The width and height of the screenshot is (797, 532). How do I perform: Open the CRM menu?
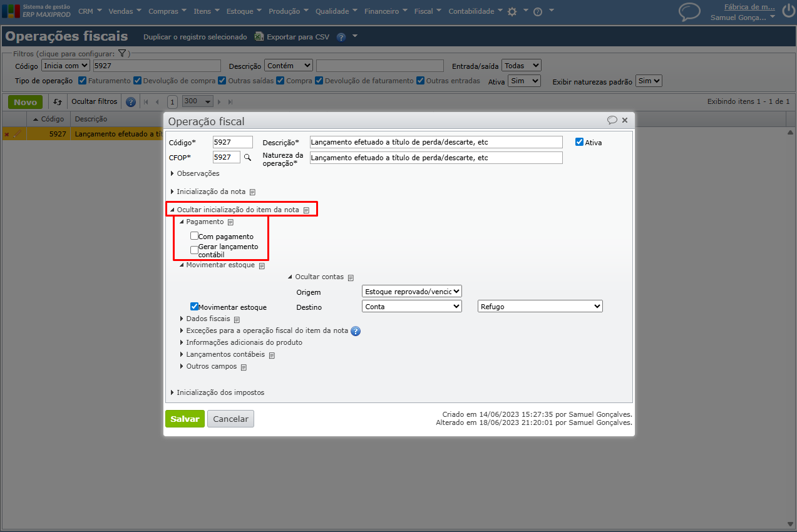click(90, 11)
